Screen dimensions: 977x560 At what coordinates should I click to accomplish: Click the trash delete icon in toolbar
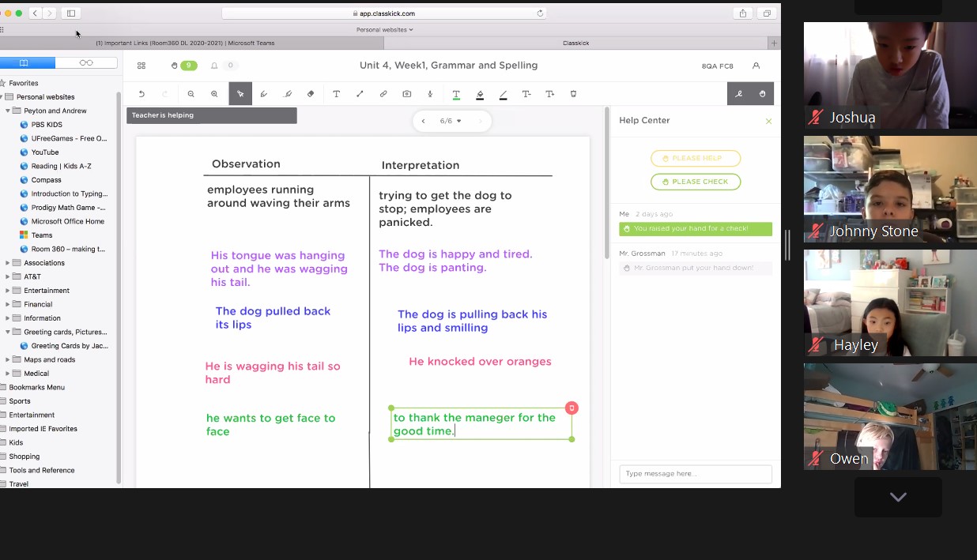[x=573, y=94]
